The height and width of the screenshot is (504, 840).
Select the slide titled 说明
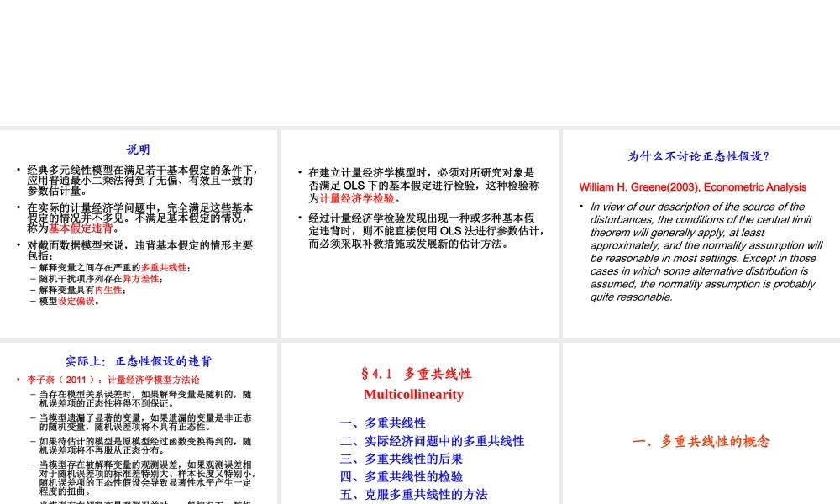(138, 150)
